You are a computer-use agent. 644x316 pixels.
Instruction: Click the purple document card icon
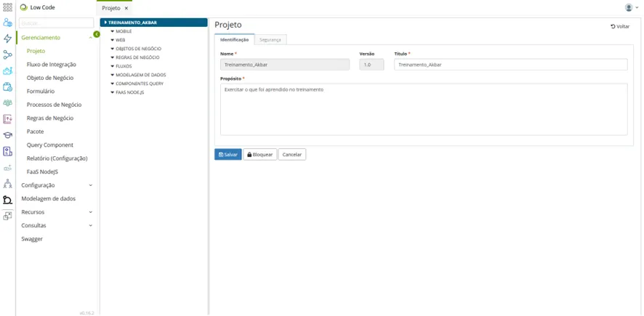point(7,151)
